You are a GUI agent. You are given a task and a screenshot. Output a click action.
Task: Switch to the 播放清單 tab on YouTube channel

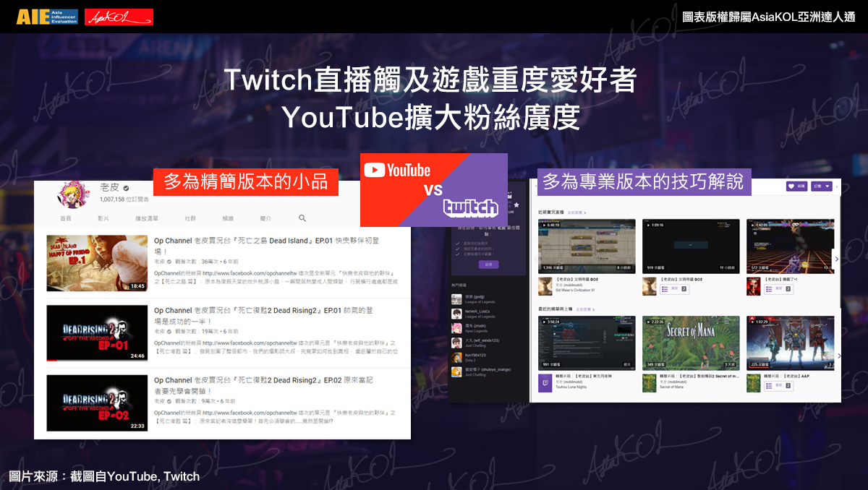click(x=147, y=218)
